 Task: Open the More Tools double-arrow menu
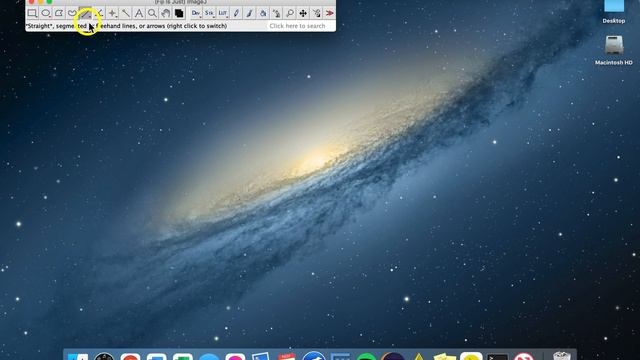(x=330, y=13)
